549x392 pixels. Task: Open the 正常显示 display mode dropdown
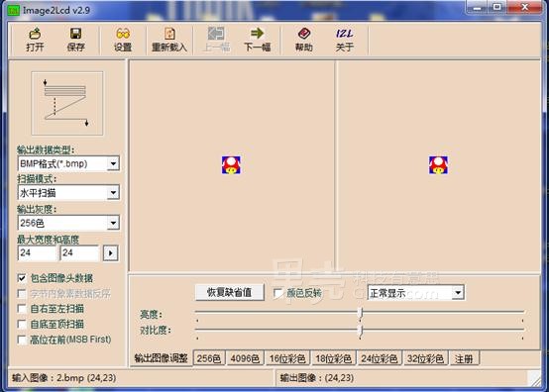click(458, 293)
